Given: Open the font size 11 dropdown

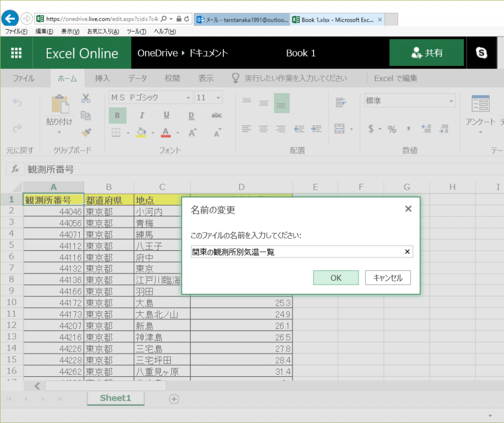Looking at the screenshot, I should 218,98.
